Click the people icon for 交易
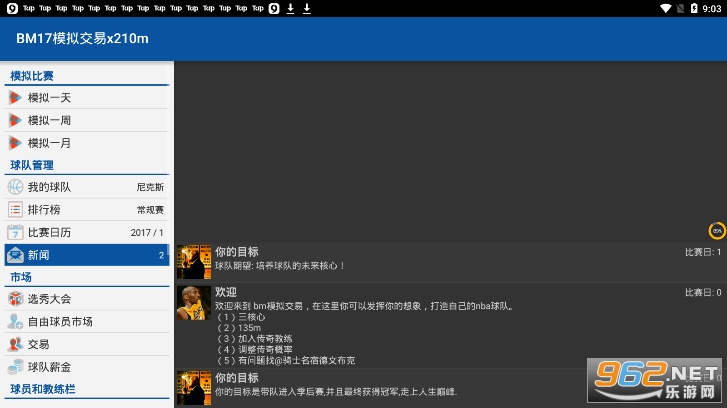727x408 pixels. (15, 344)
